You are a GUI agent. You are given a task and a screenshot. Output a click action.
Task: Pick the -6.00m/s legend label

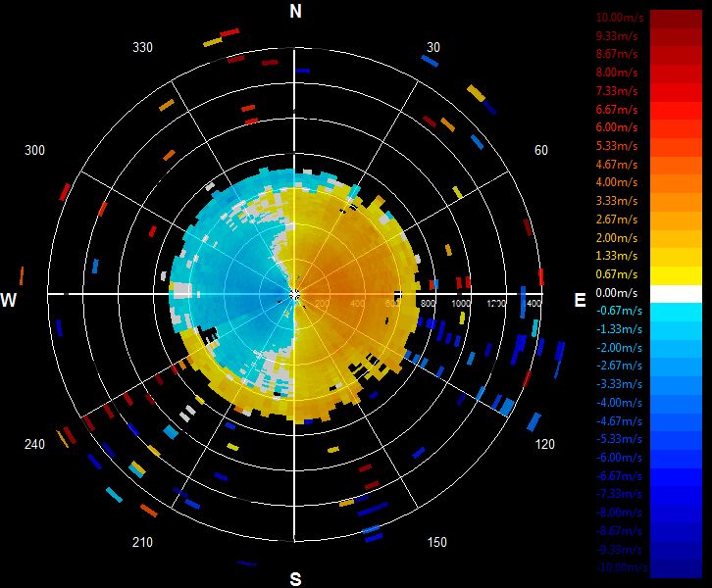tap(620, 458)
